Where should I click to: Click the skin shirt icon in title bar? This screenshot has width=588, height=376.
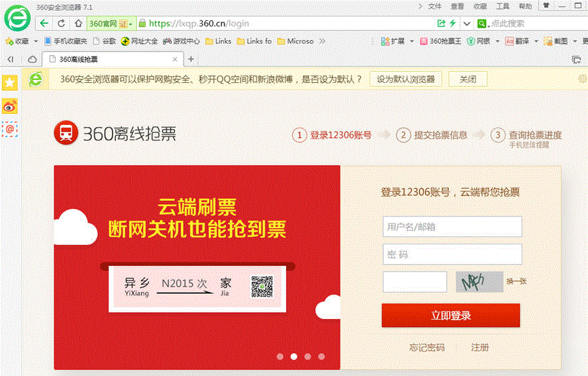coord(547,5)
